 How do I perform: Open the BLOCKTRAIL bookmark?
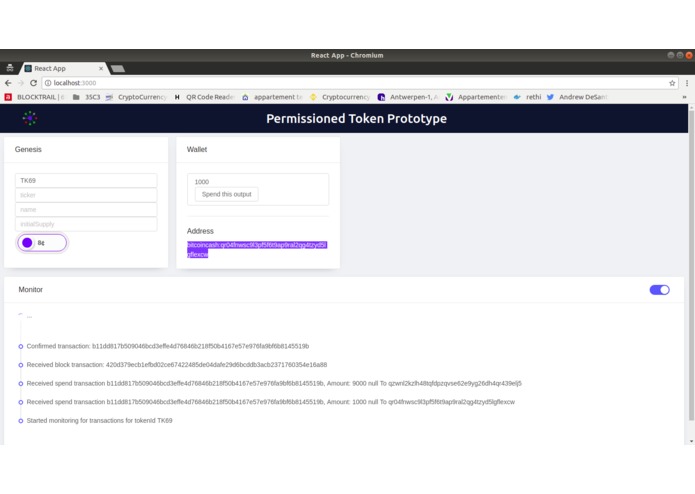click(35, 97)
